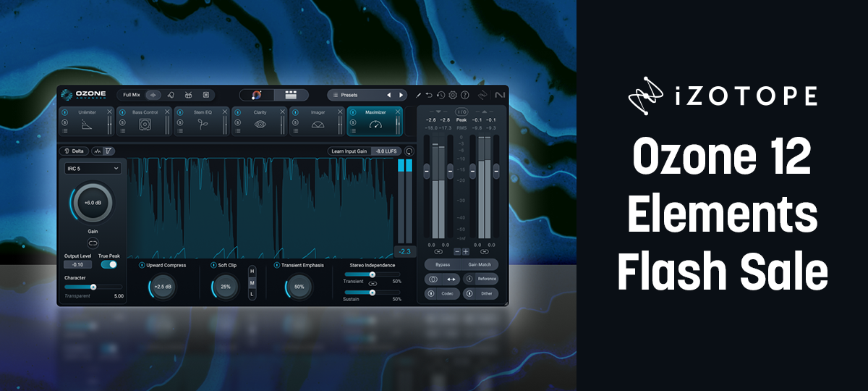Disable the Upward Compress power toggle
Viewport: 868px width, 391px height.
tap(142, 266)
